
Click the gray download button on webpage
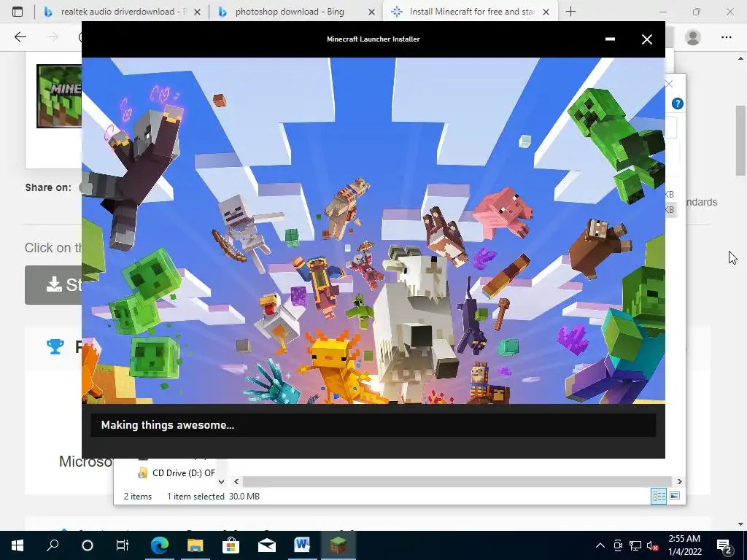(53, 285)
